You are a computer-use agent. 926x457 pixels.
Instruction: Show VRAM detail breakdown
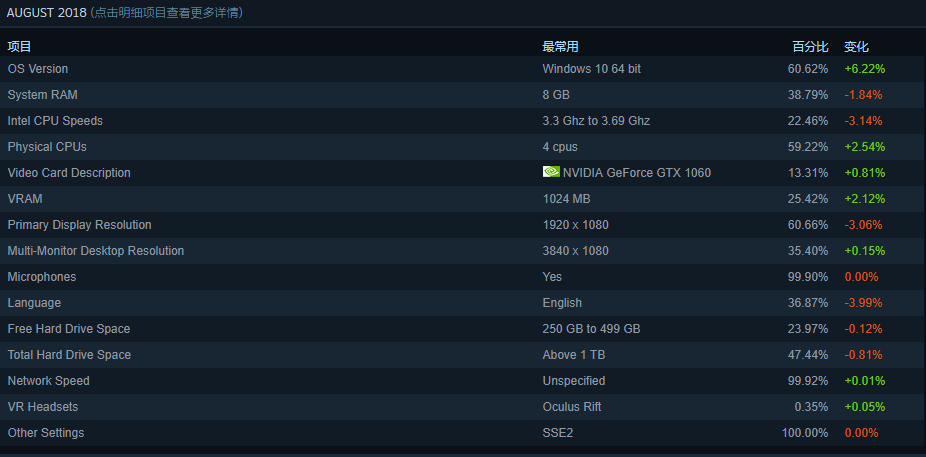point(25,199)
